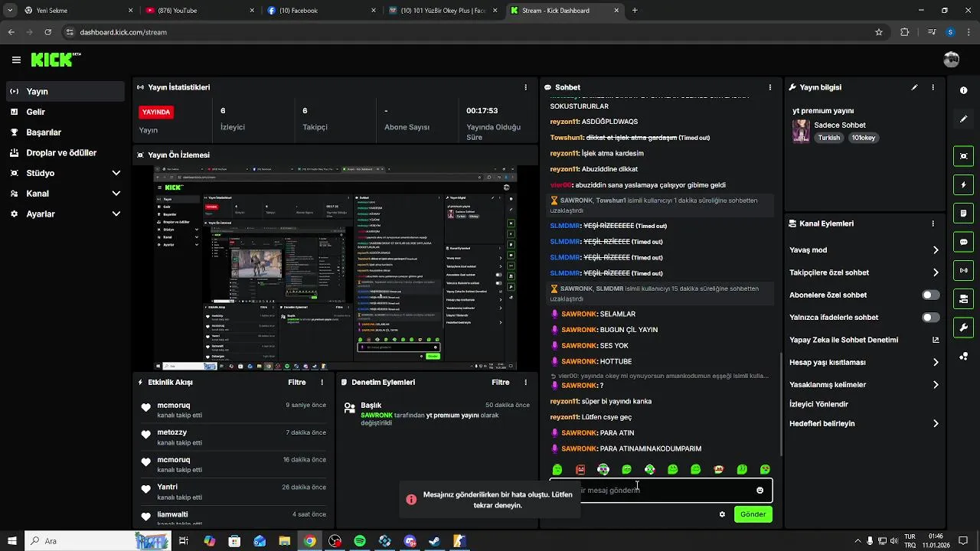Edit stream info with the pencil in Yayın bilgisi
This screenshot has height=551, width=980.
click(x=914, y=87)
